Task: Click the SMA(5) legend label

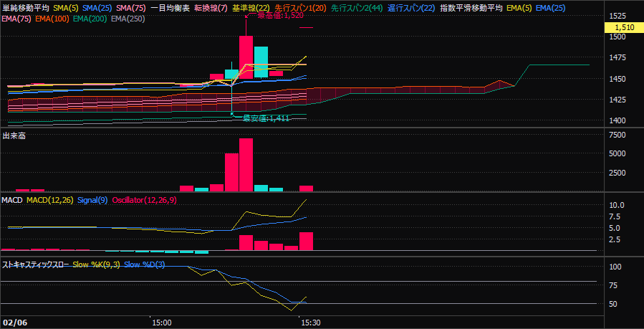Action: coord(65,7)
